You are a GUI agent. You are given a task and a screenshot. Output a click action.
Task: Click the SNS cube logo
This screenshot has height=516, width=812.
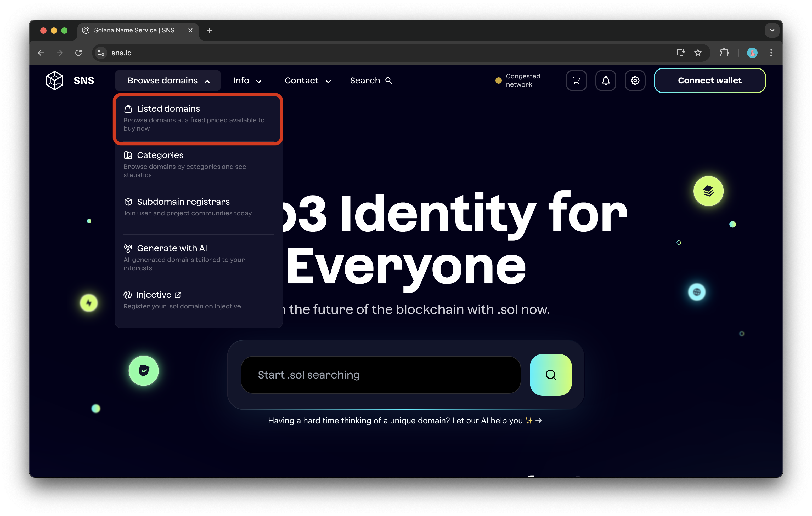(x=55, y=81)
